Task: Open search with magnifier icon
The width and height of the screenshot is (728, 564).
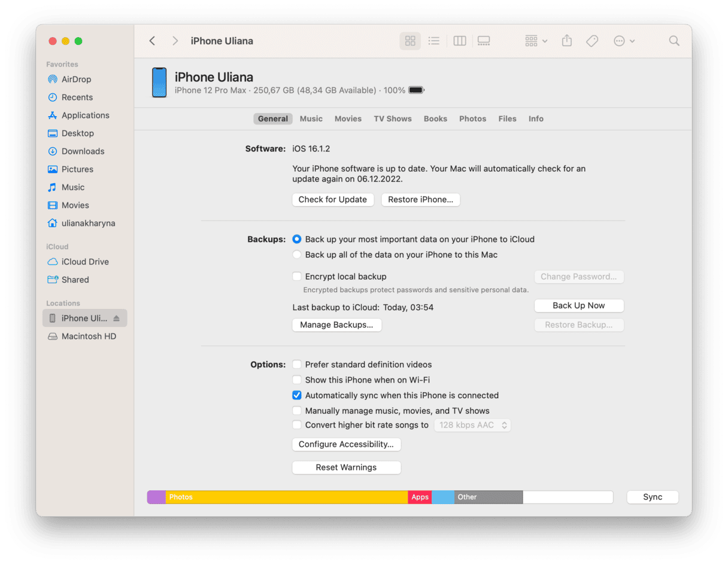Action: click(674, 41)
